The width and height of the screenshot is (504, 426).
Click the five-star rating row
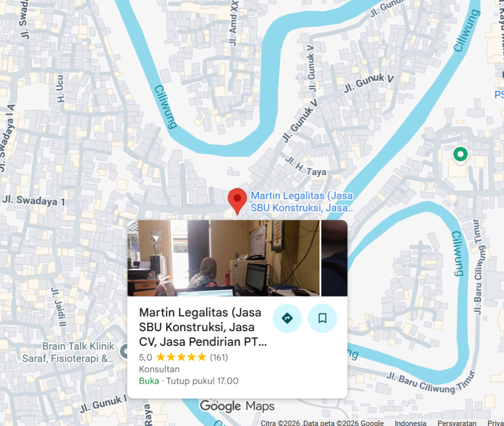(183, 357)
